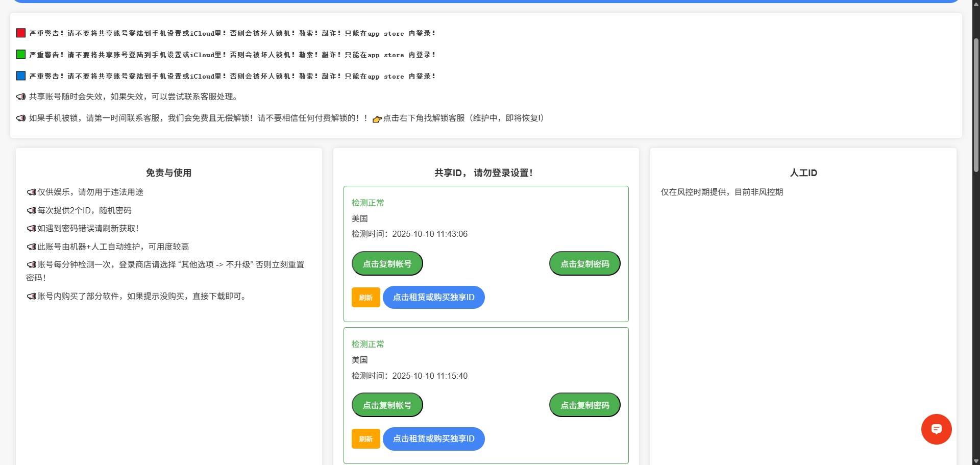The height and width of the screenshot is (465, 980).
Task: Click megaphone icon beside 共享账号随时会失效
Action: point(21,97)
